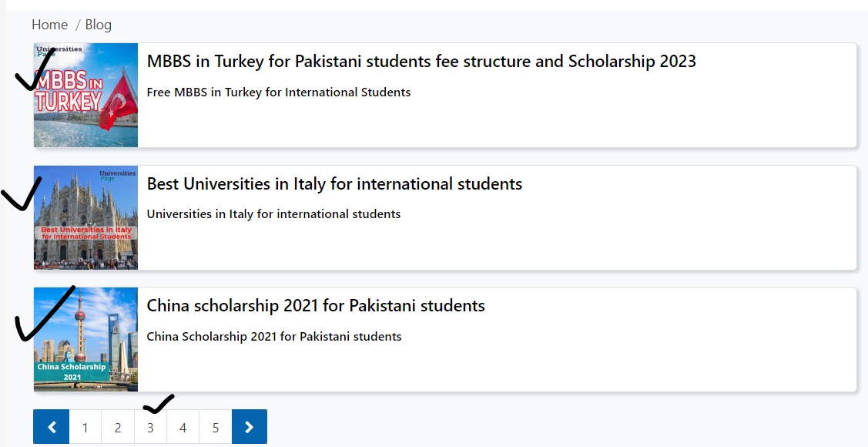
Task: Click Universities in Italy for international students subtitle
Action: point(273,214)
